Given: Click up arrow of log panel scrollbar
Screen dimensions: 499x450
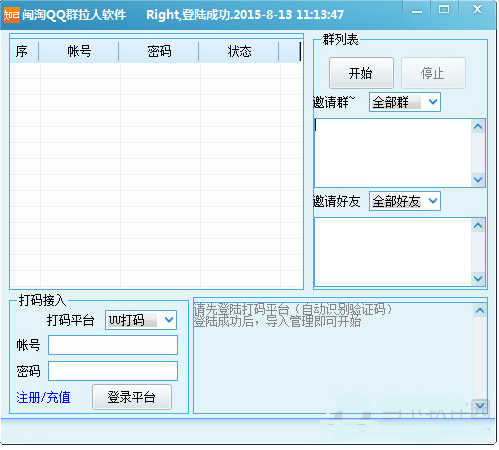Looking at the screenshot, I should coord(480,311).
